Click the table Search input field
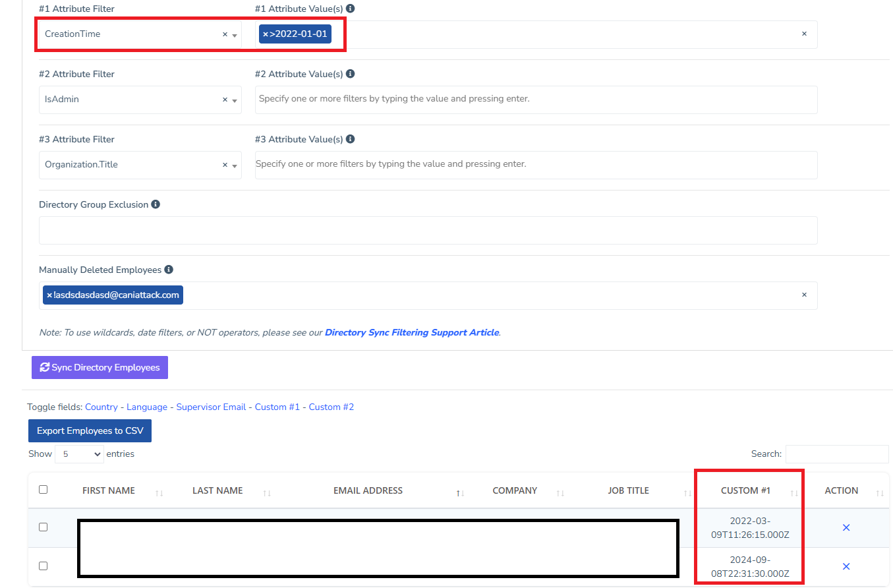 click(836, 454)
